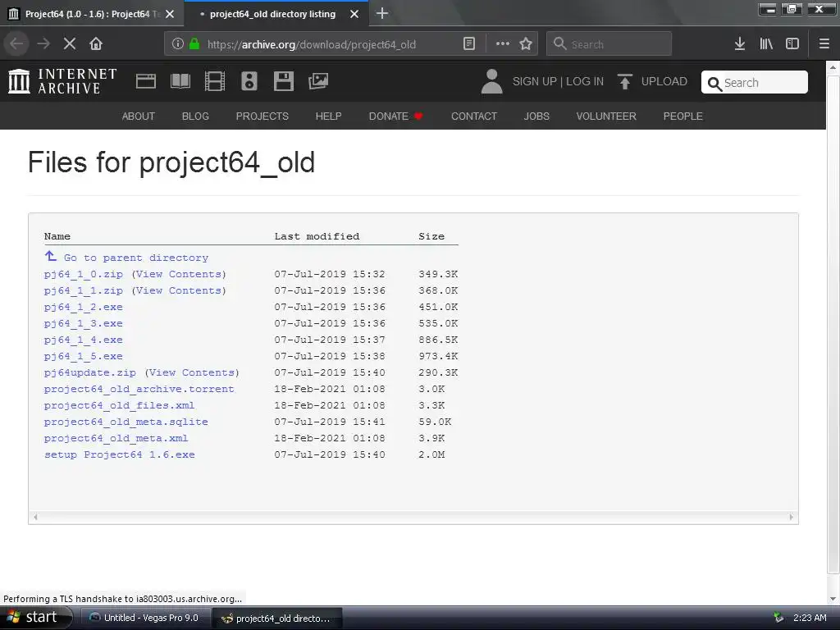840x630 pixels.
Task: Switch to Project64 (1.0 - 1.6) tab
Action: [x=91, y=14]
